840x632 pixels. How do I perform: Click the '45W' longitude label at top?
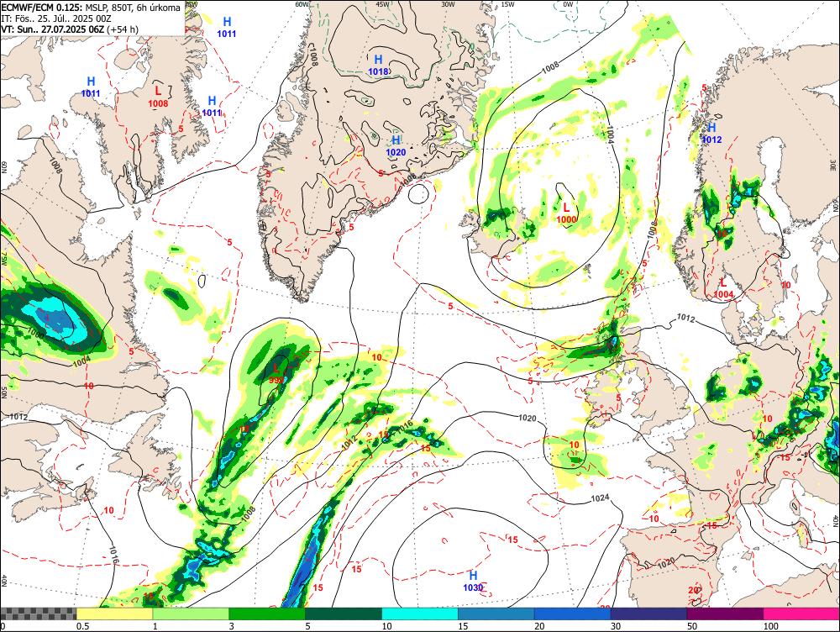click(x=382, y=3)
